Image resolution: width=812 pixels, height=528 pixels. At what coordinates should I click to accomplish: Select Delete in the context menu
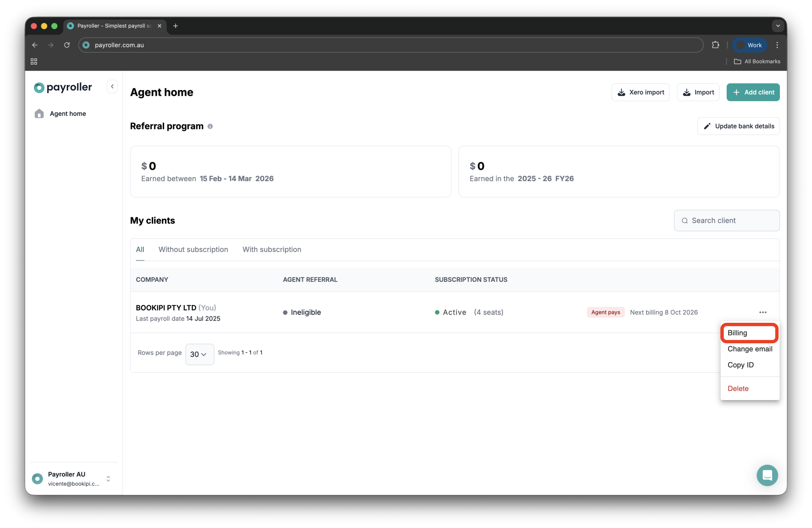point(738,388)
